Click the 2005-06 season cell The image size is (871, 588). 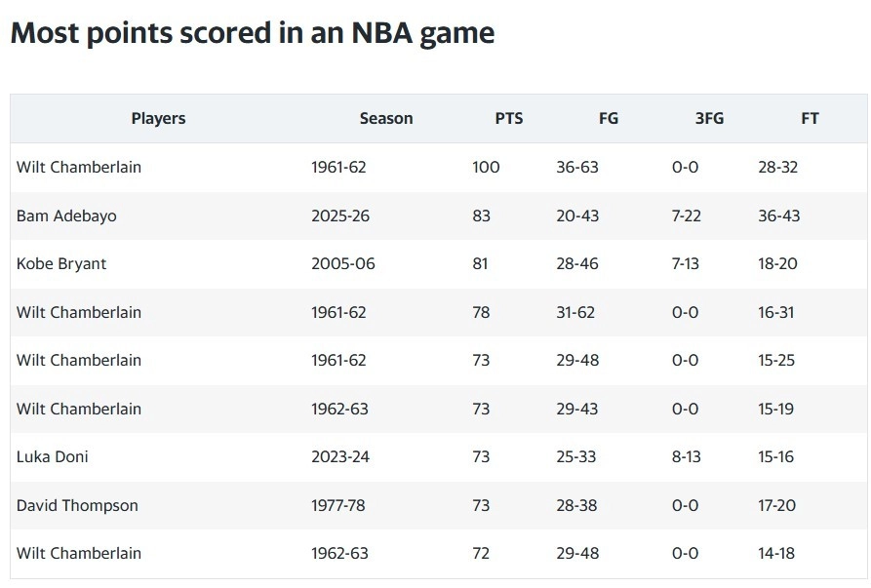coord(343,263)
